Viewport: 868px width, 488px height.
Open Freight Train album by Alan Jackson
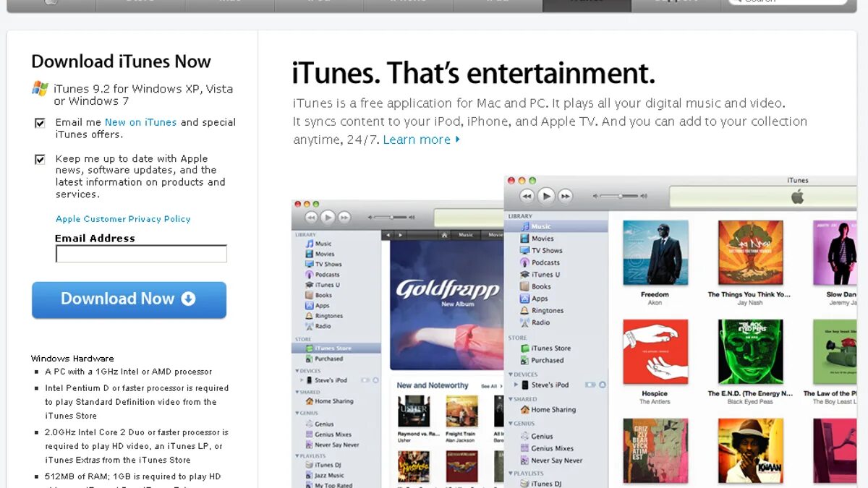click(461, 412)
